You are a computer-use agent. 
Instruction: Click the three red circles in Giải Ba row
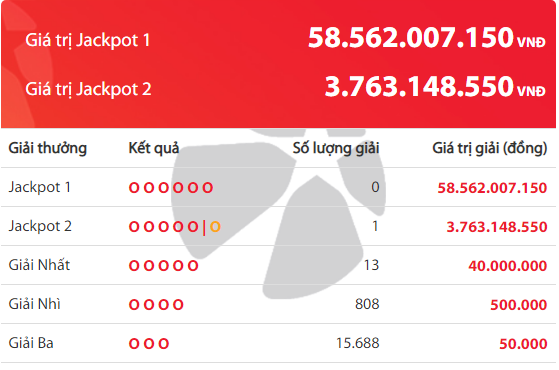[x=149, y=344]
